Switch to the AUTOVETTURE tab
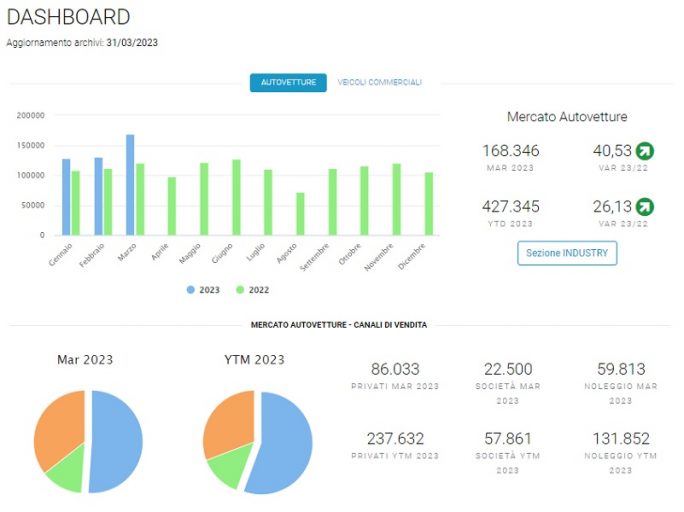This screenshot has width=684, height=512. (288, 82)
